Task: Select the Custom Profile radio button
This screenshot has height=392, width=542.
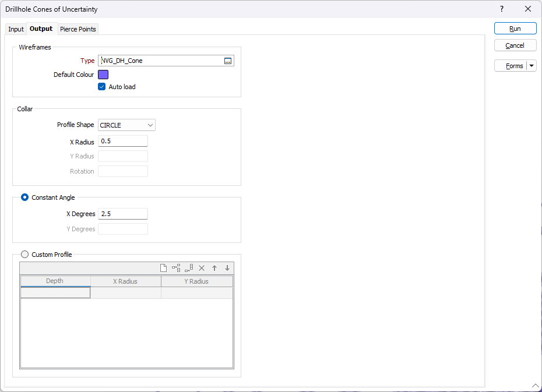Action: coord(24,255)
